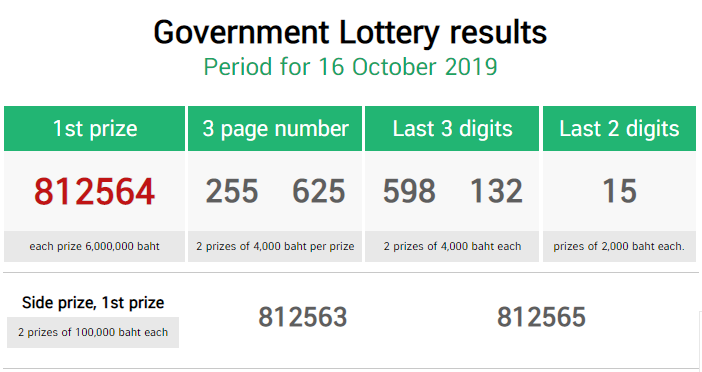This screenshot has height=372, width=702.
Task: Click the Government Lottery results heading
Action: [x=350, y=33]
